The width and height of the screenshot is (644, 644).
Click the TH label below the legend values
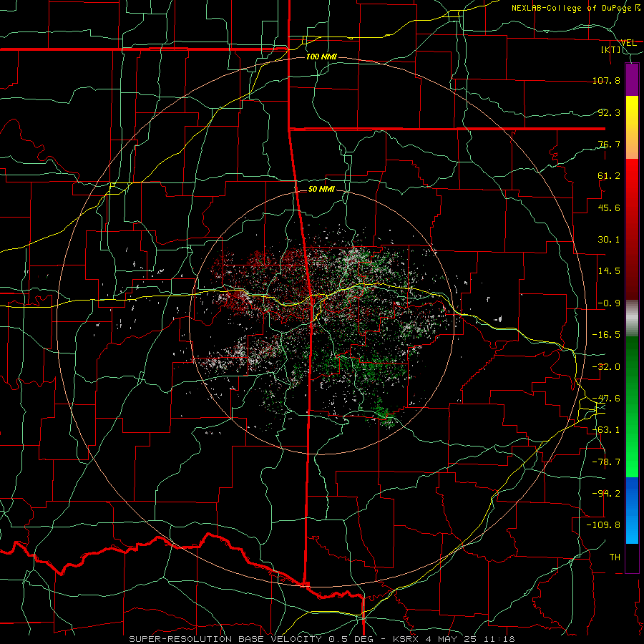pyautogui.click(x=615, y=557)
